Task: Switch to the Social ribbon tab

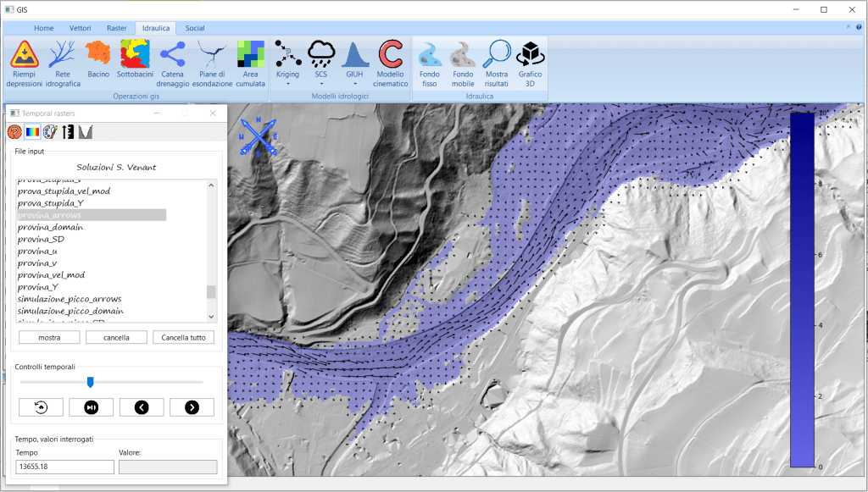Action: point(194,28)
